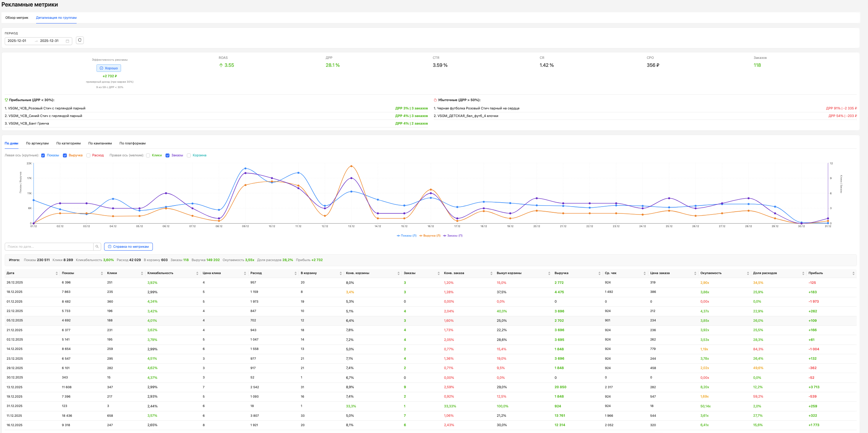Sort table by Расход column arrows
The image size is (868, 433).
click(296, 273)
